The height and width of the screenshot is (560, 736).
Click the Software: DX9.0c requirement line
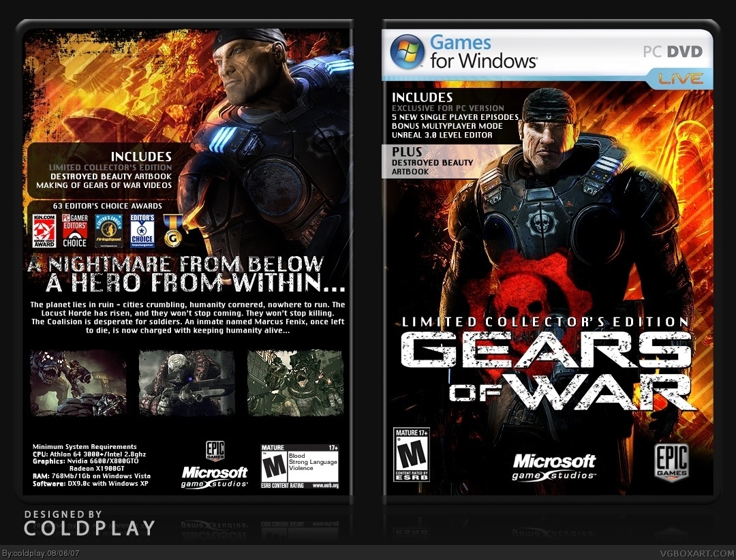coord(91,484)
